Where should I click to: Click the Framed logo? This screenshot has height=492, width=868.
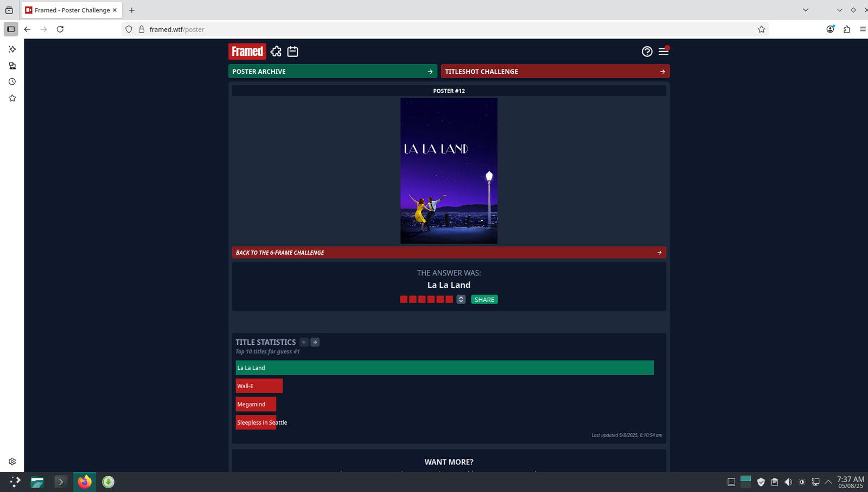point(247,52)
